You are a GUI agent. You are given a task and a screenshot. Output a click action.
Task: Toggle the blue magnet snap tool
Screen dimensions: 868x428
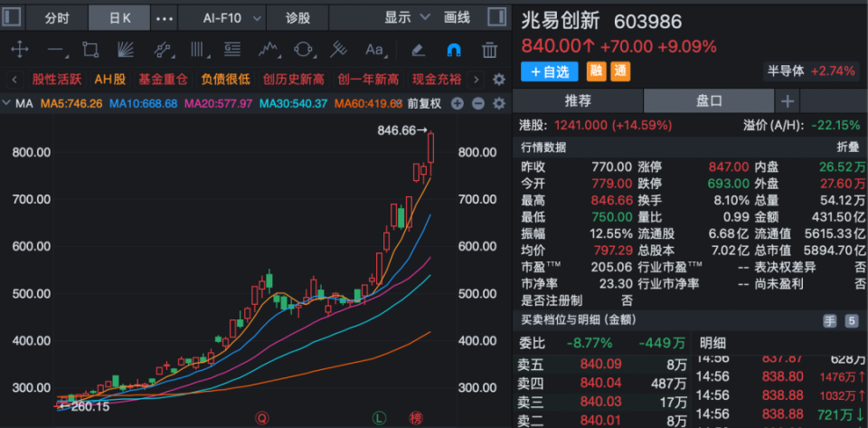click(453, 51)
